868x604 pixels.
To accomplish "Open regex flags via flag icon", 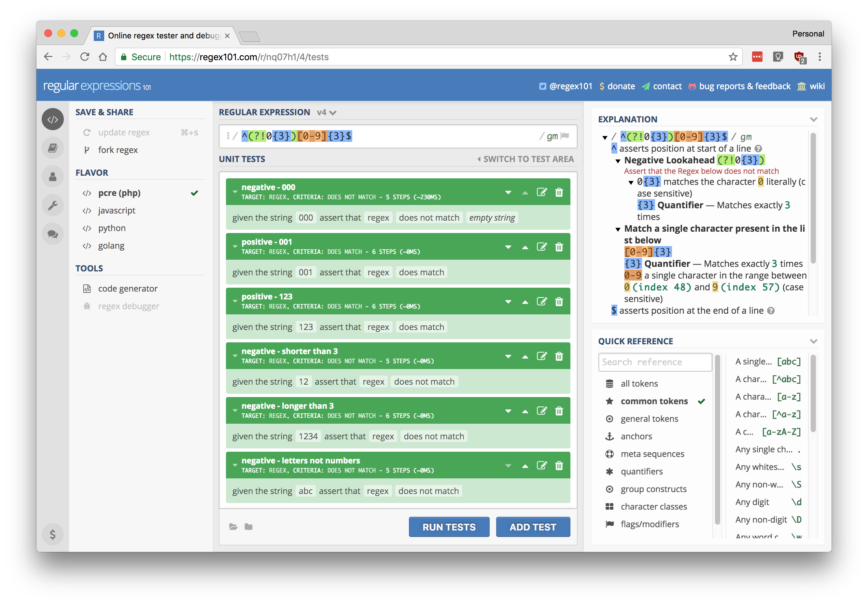I will click(x=565, y=136).
